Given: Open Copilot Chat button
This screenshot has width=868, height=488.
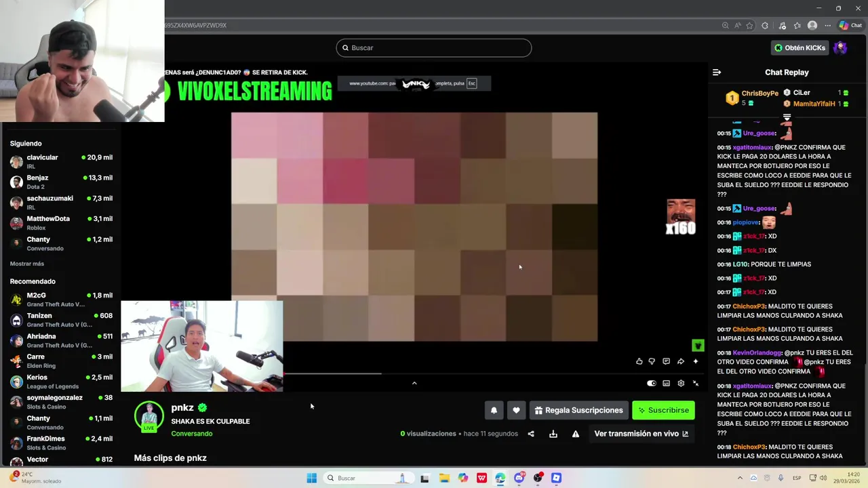Looking at the screenshot, I should pos(850,26).
